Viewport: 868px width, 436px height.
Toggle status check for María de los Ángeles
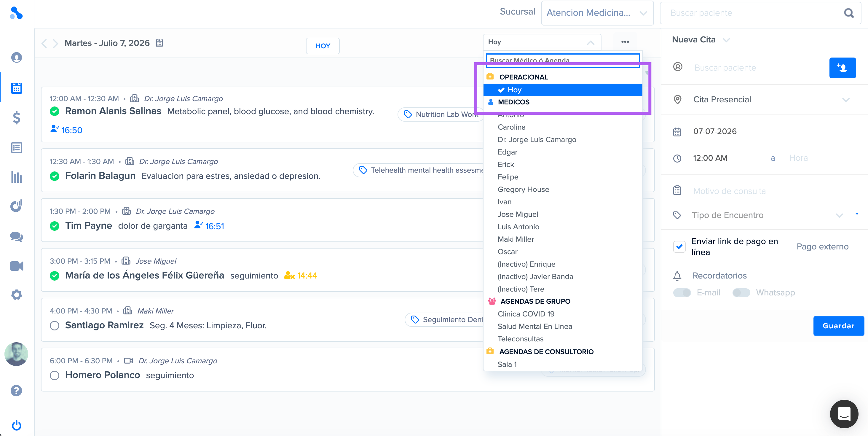point(55,276)
